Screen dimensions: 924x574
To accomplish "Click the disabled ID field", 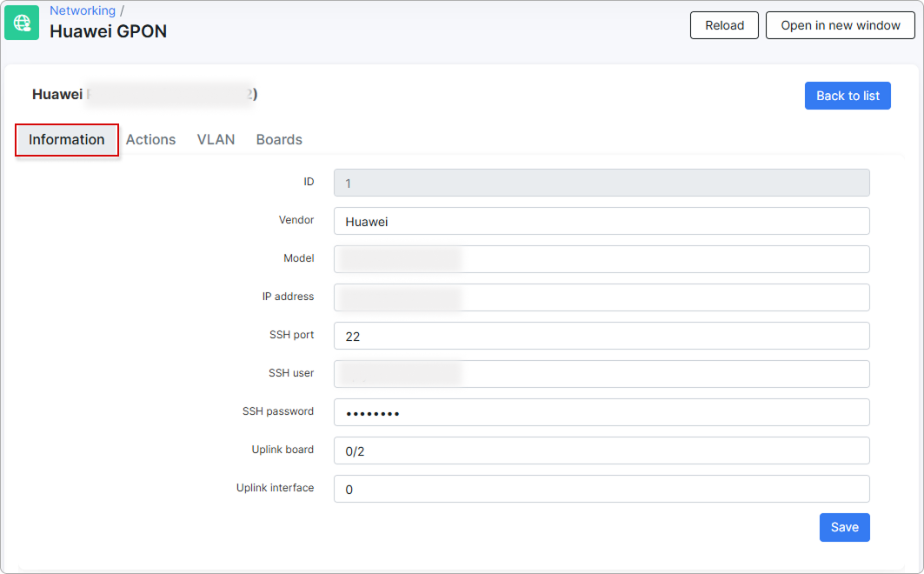I will tap(601, 183).
